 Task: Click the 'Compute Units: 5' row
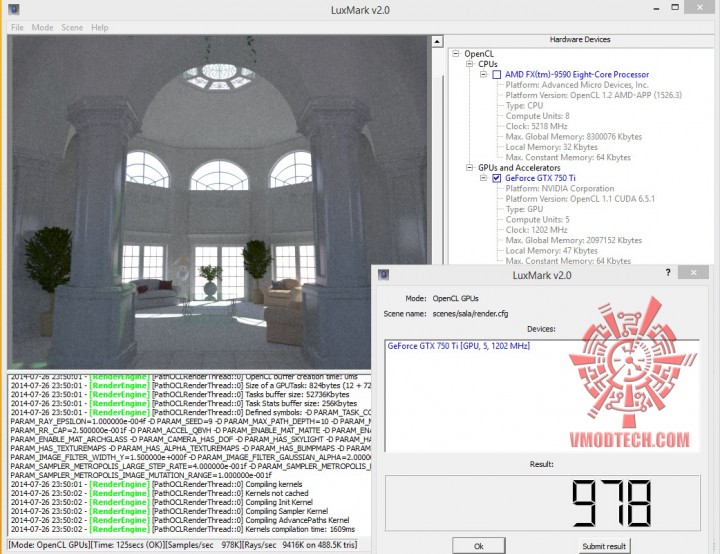(x=537, y=220)
